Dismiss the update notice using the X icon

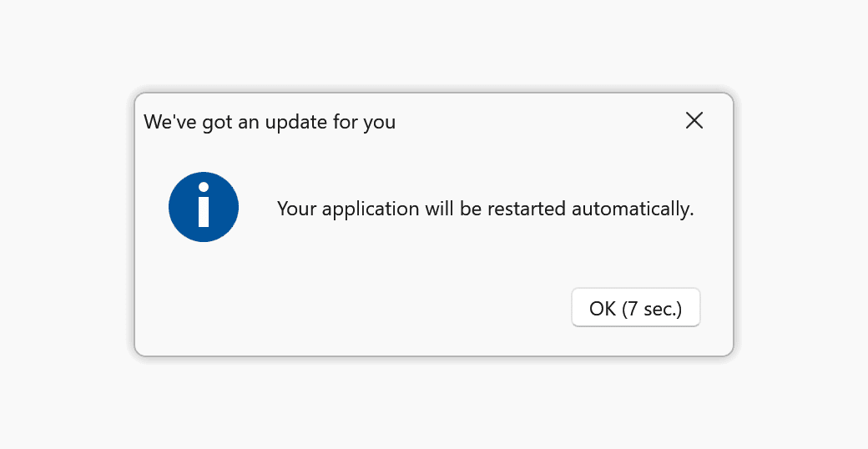coord(694,121)
